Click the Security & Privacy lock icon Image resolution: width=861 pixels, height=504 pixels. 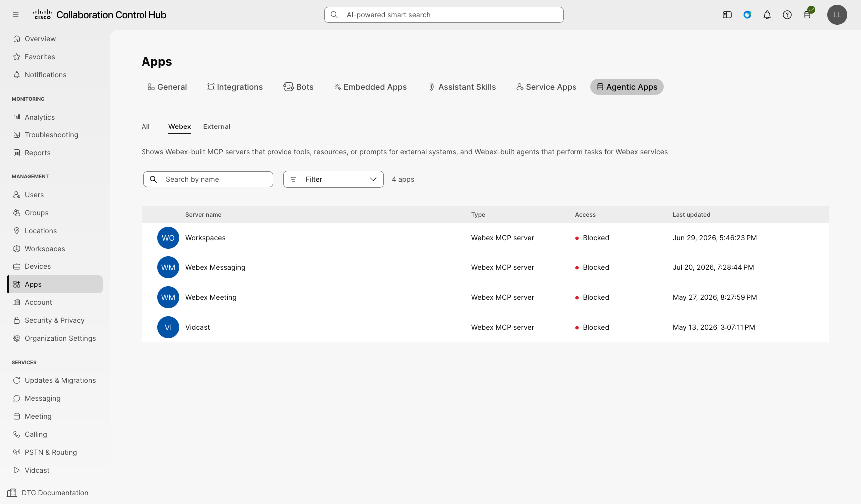click(x=17, y=320)
